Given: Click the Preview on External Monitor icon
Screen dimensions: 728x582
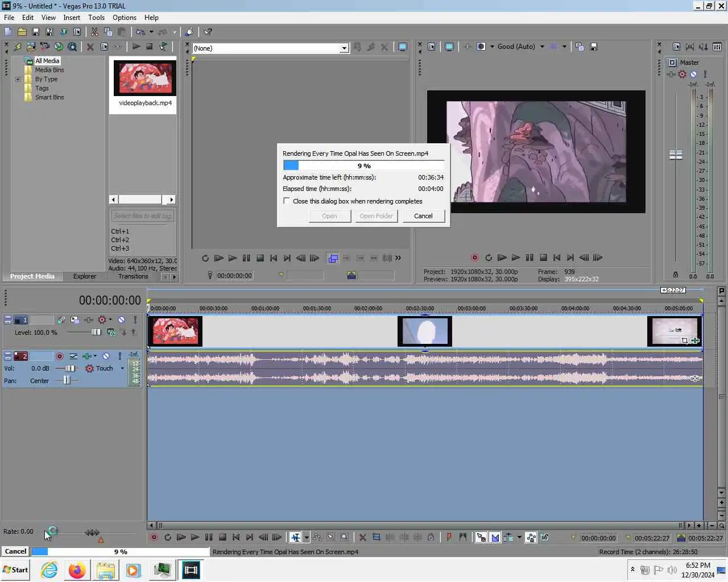Looking at the screenshot, I should click(449, 47).
